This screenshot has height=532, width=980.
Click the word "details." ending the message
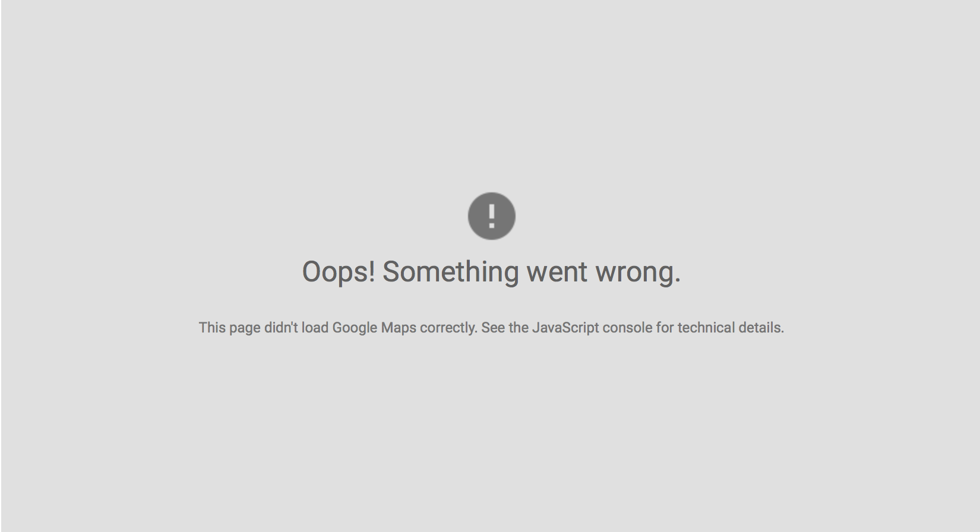(761, 328)
